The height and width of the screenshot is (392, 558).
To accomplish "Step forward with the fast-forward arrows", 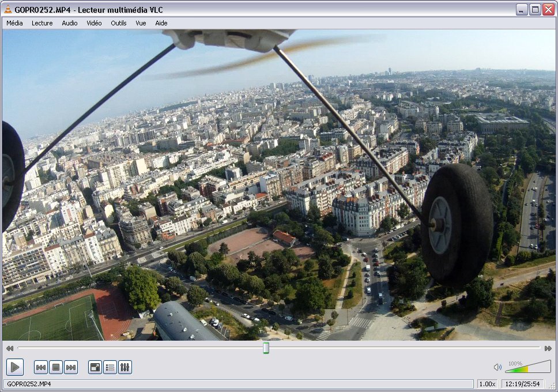I will tap(548, 348).
